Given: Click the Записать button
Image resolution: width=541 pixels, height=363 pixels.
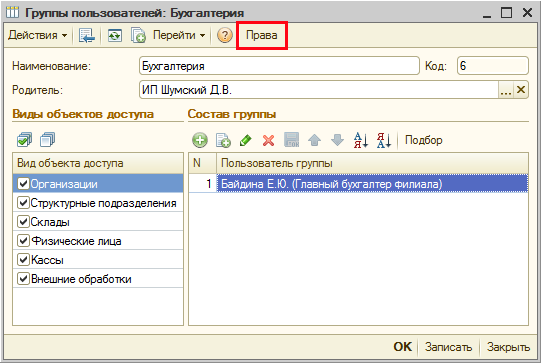Looking at the screenshot, I should (x=448, y=346).
